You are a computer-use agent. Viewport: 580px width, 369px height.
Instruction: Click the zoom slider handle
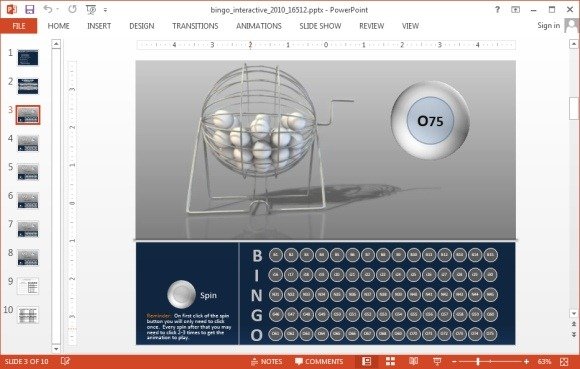[478, 361]
